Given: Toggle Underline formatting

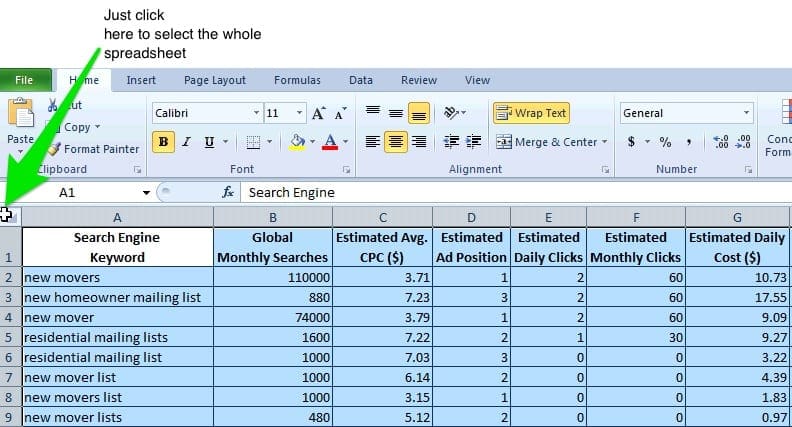Looking at the screenshot, I should (x=209, y=142).
